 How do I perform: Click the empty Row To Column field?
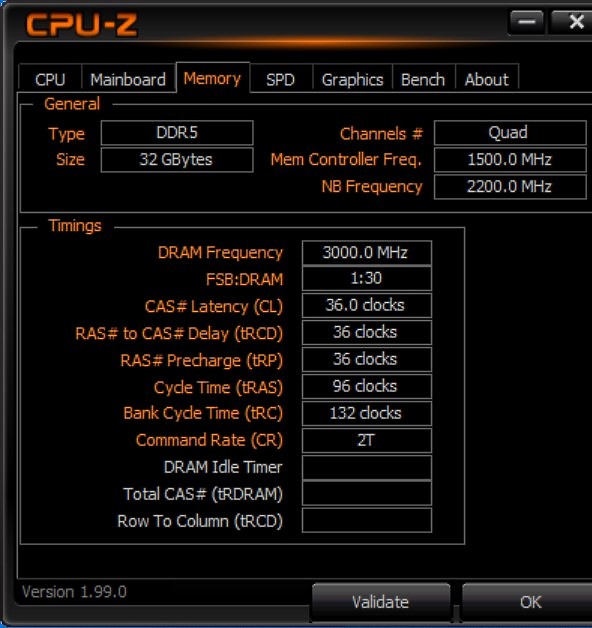pos(366,520)
